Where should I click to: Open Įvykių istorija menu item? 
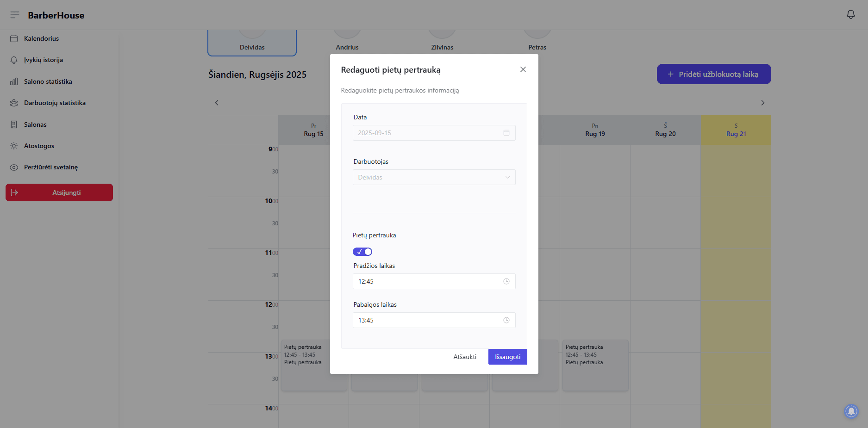point(43,60)
